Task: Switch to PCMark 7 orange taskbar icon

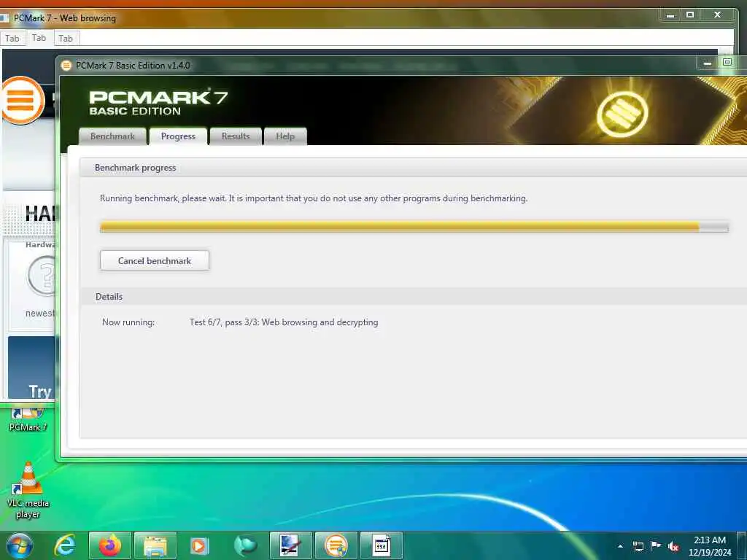Action: [x=336, y=545]
